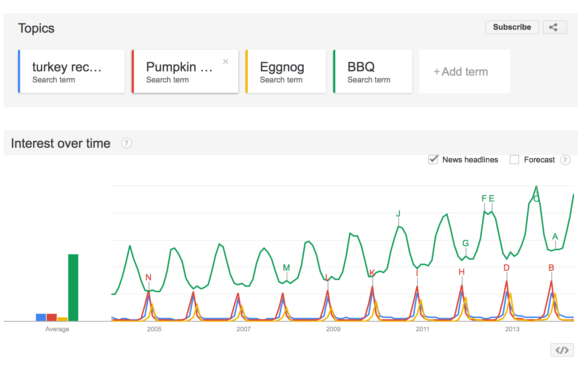Select the Eggnog search term card
Image resolution: width=588 pixels, height=365 pixels.
pyautogui.click(x=286, y=71)
